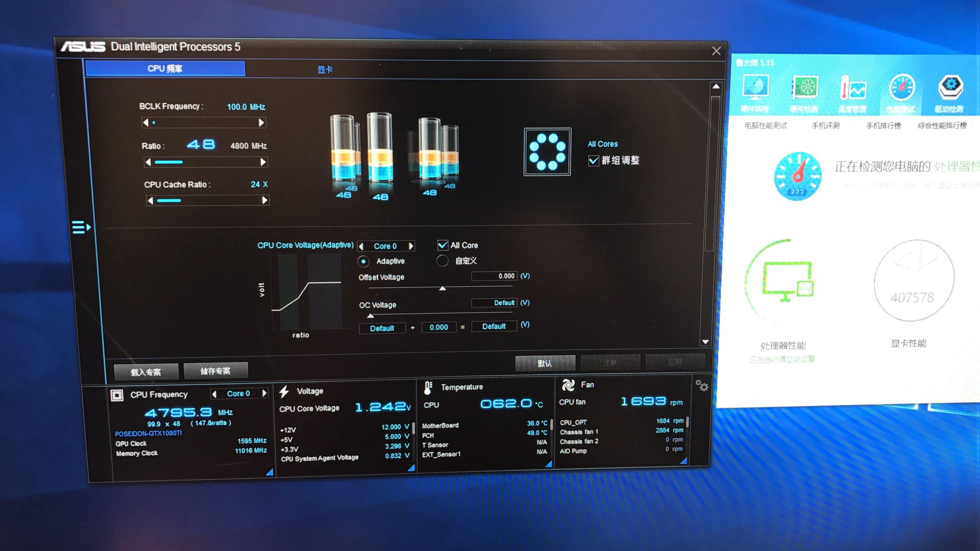Select the Adaptive radio button
980x551 pixels.
coord(363,261)
